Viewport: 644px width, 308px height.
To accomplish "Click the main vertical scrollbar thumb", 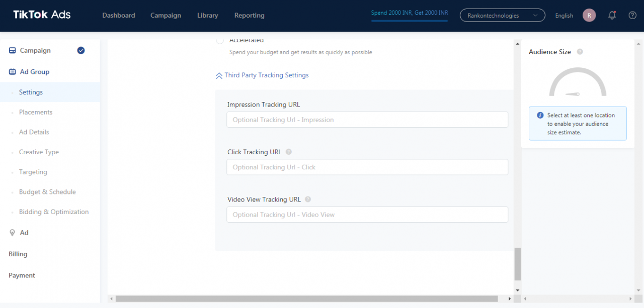I will (x=518, y=264).
